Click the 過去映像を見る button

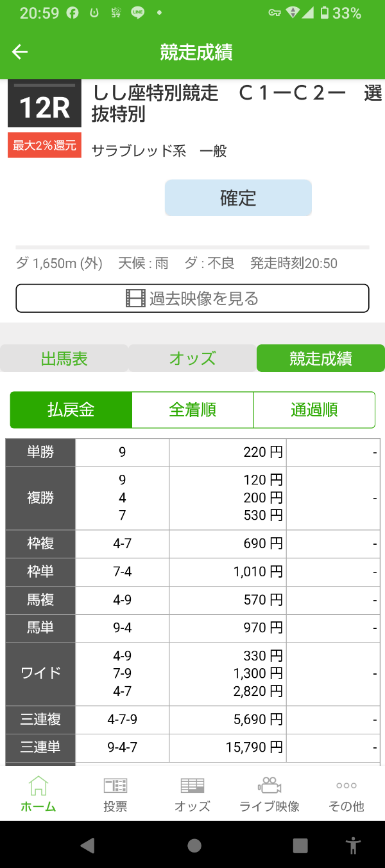pos(193,298)
